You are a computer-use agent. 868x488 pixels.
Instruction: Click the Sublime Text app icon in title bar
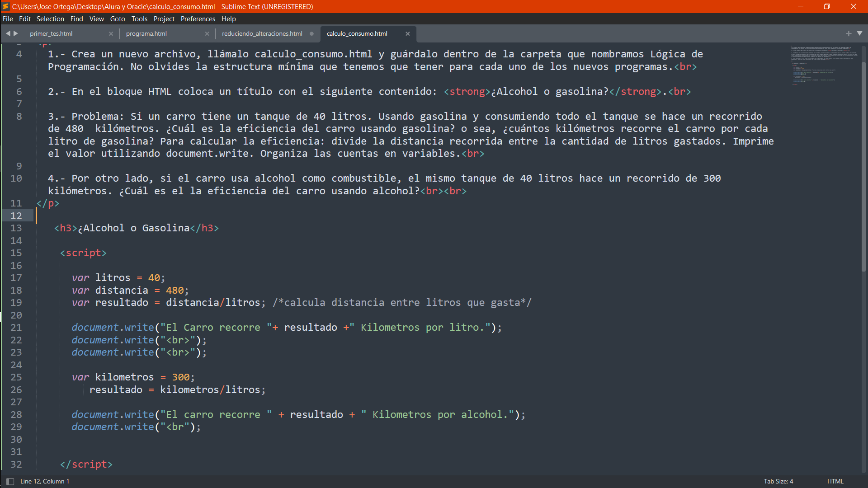[x=6, y=6]
